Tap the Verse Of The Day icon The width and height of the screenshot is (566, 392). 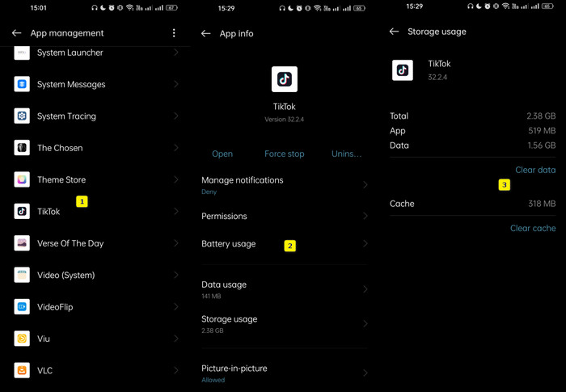tap(22, 243)
